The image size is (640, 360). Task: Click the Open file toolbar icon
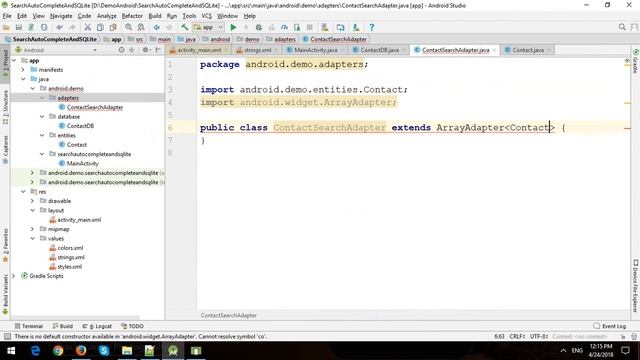6,27
